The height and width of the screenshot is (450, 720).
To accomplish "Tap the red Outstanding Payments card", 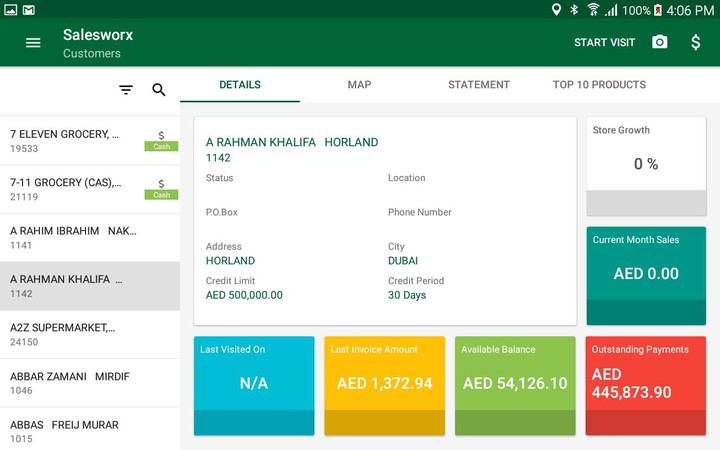I will pyautogui.click(x=646, y=385).
